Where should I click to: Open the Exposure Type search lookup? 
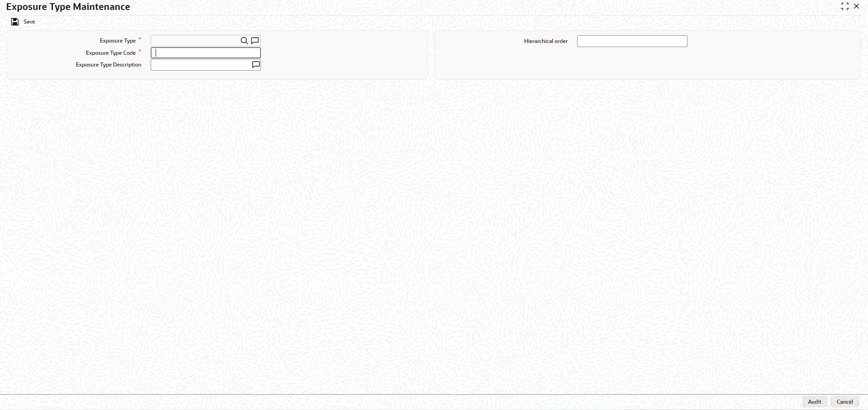tap(244, 41)
